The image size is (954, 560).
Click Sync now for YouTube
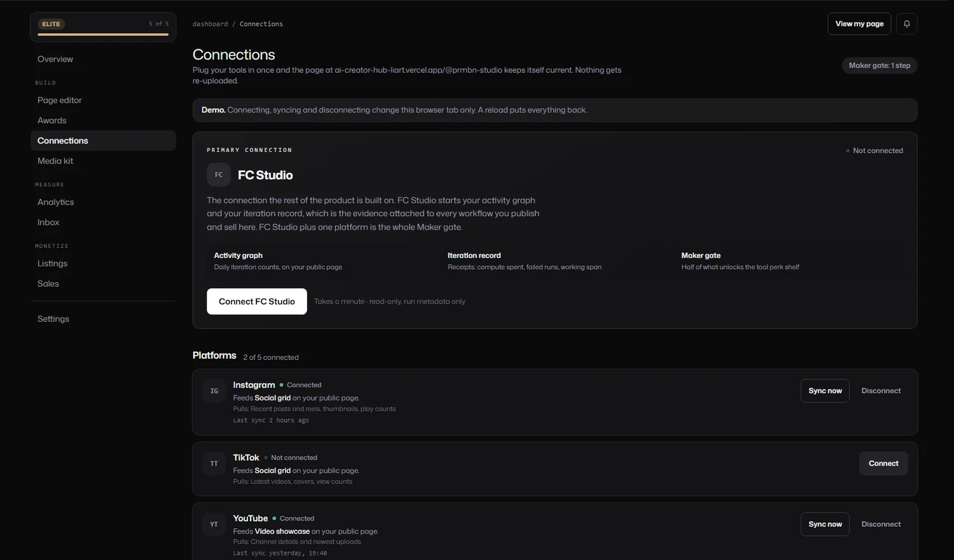(825, 524)
